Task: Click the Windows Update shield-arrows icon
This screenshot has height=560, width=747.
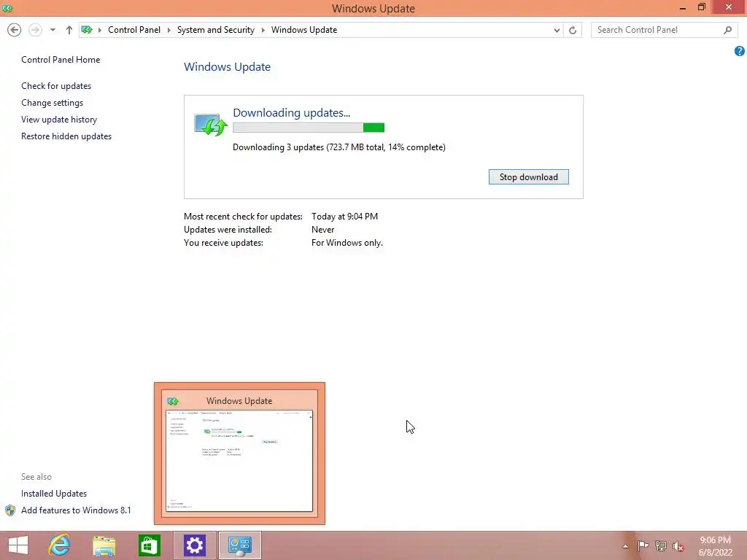Action: click(x=211, y=125)
